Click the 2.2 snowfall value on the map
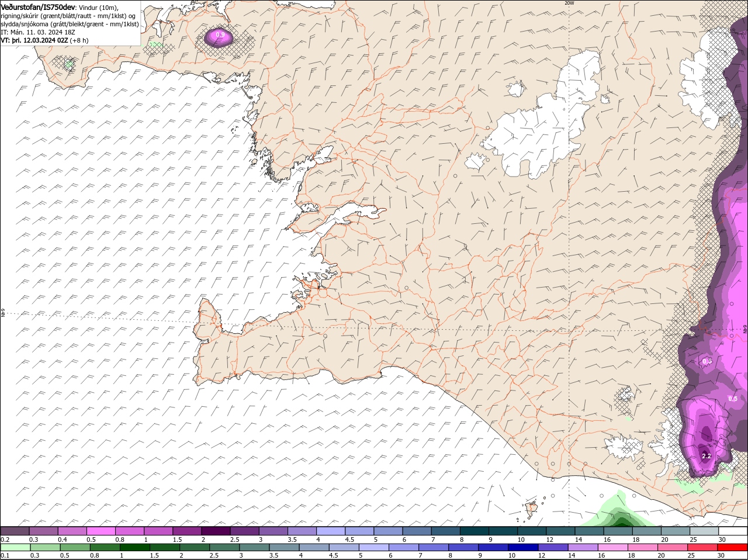Image resolution: width=748 pixels, height=560 pixels. click(x=706, y=456)
